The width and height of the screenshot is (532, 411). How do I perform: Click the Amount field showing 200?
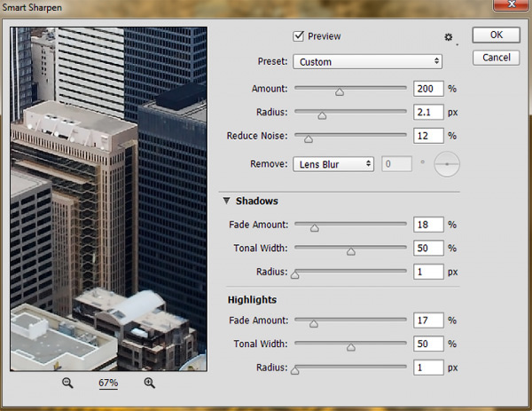[x=428, y=89]
